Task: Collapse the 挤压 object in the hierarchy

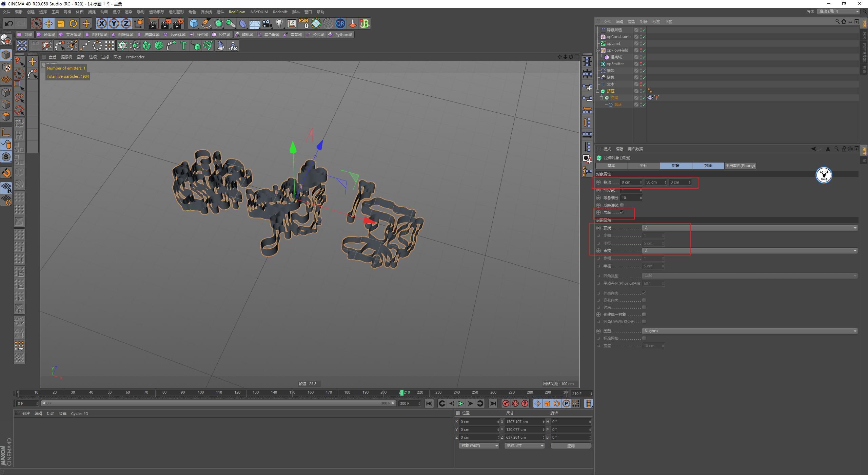Action: point(598,91)
